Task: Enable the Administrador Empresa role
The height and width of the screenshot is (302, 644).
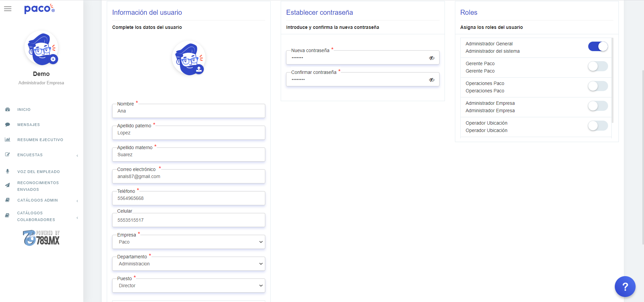Action: (x=598, y=106)
